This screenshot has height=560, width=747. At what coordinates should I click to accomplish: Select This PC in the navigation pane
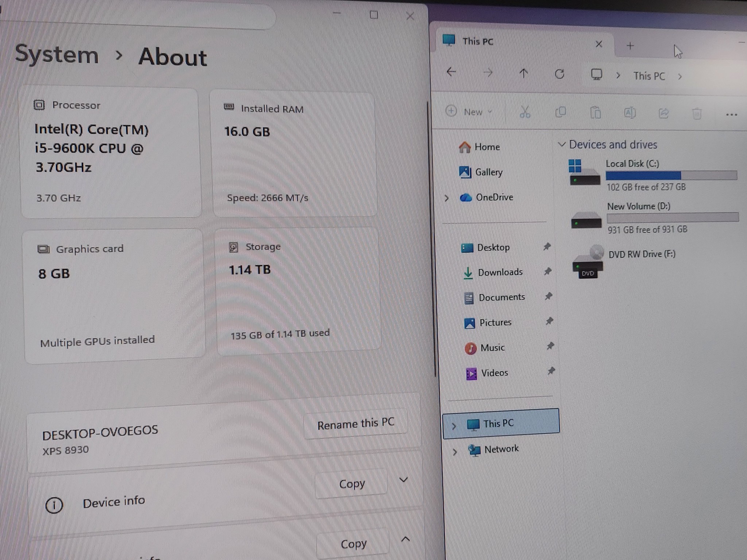tap(501, 423)
